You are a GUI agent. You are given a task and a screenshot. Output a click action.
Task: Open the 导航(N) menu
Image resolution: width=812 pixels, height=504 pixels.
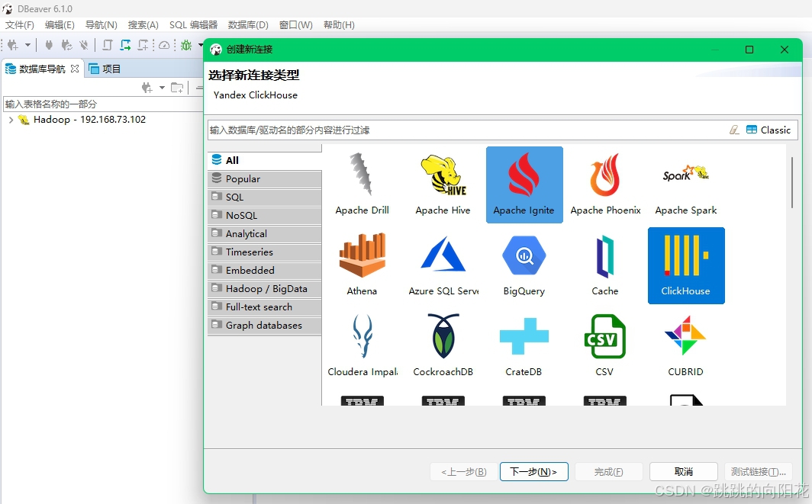pos(101,25)
